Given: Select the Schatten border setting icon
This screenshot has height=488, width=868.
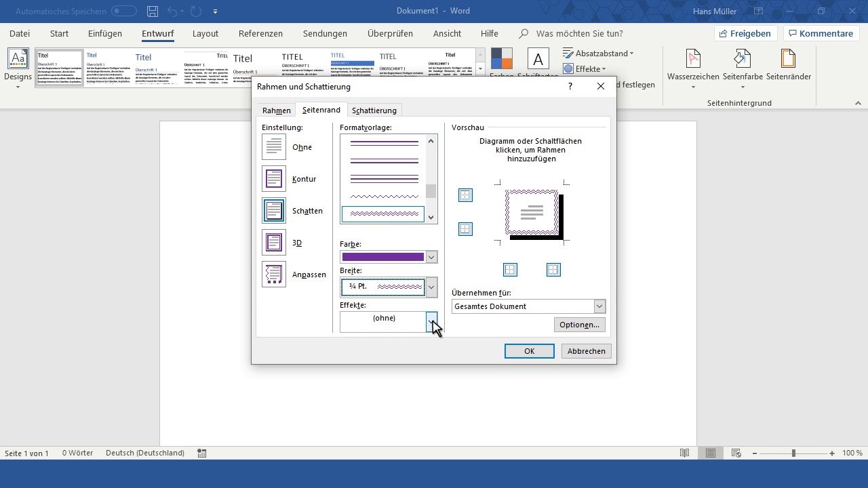Looking at the screenshot, I should click(274, 211).
